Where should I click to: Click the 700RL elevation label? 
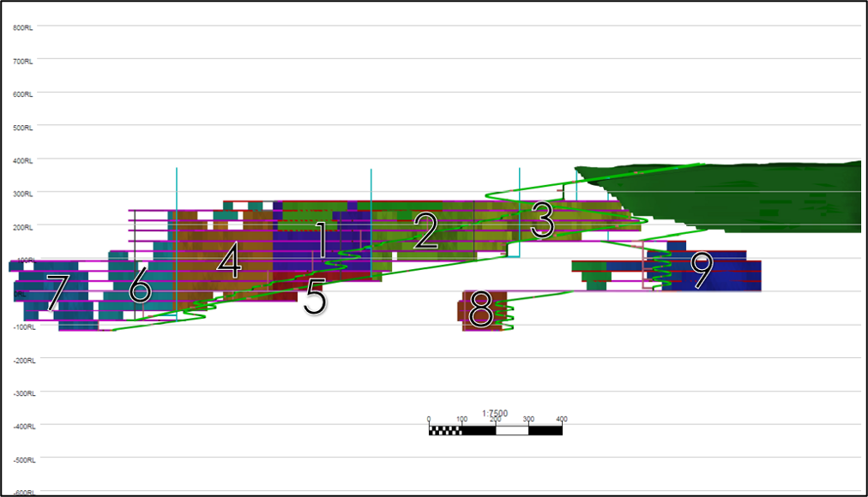pos(23,61)
